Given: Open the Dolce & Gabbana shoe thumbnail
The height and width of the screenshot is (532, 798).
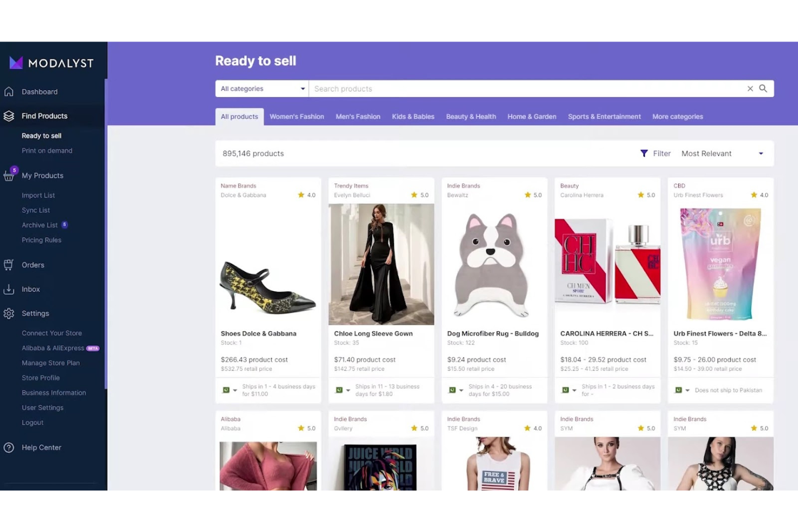Looking at the screenshot, I should (x=268, y=264).
